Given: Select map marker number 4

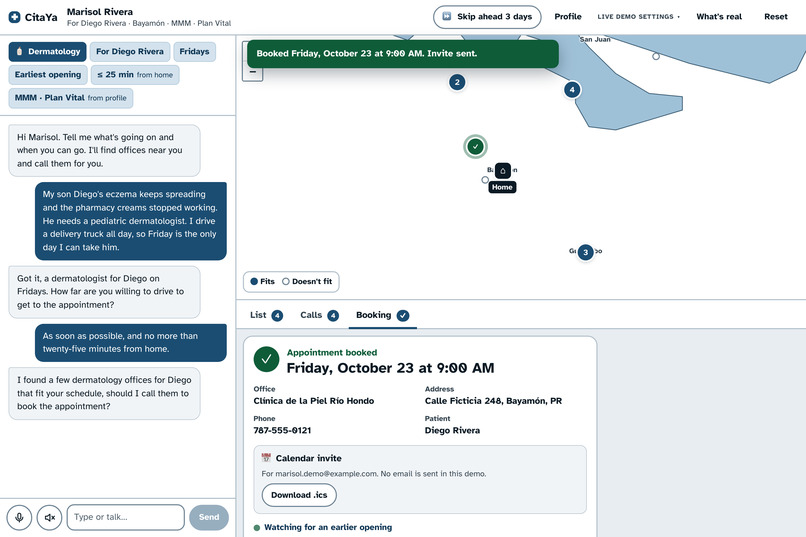Looking at the screenshot, I should 572,90.
